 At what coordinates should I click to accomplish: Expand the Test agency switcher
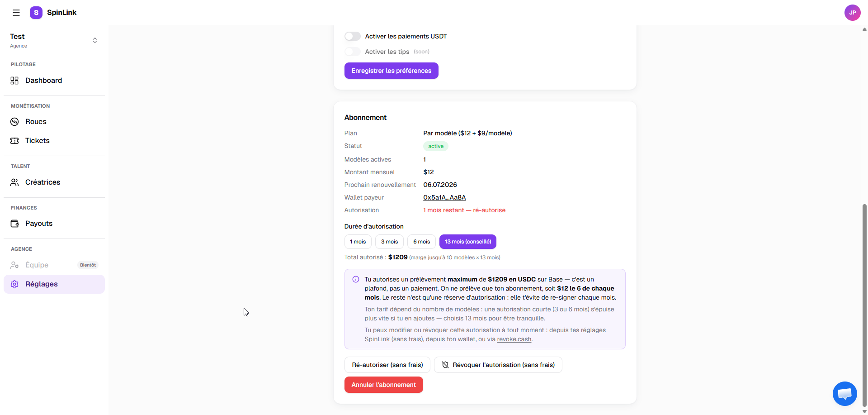tap(54, 40)
